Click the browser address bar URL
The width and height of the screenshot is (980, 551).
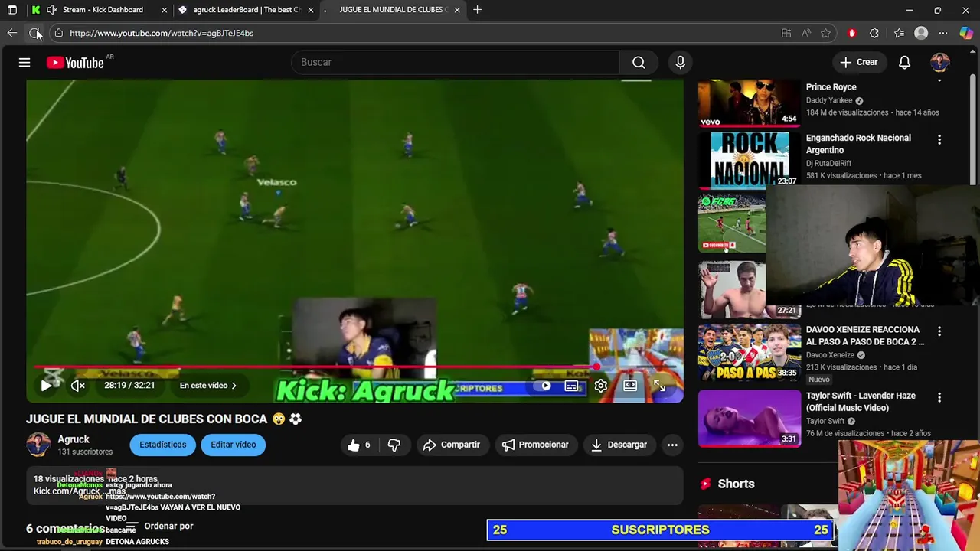162,33
